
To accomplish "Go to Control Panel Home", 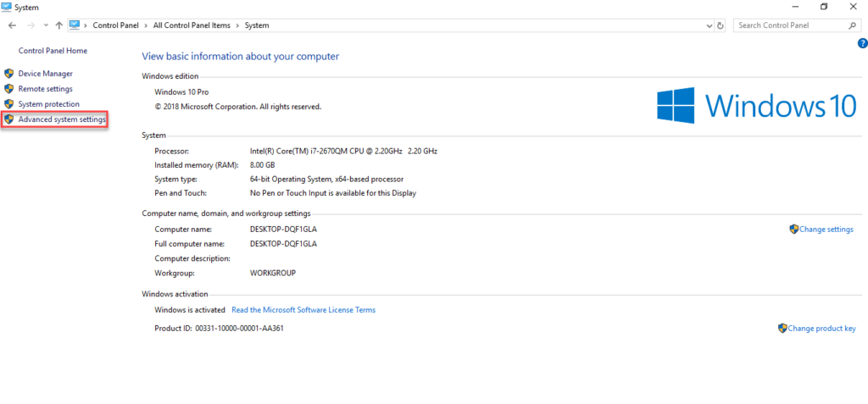I will pos(53,51).
